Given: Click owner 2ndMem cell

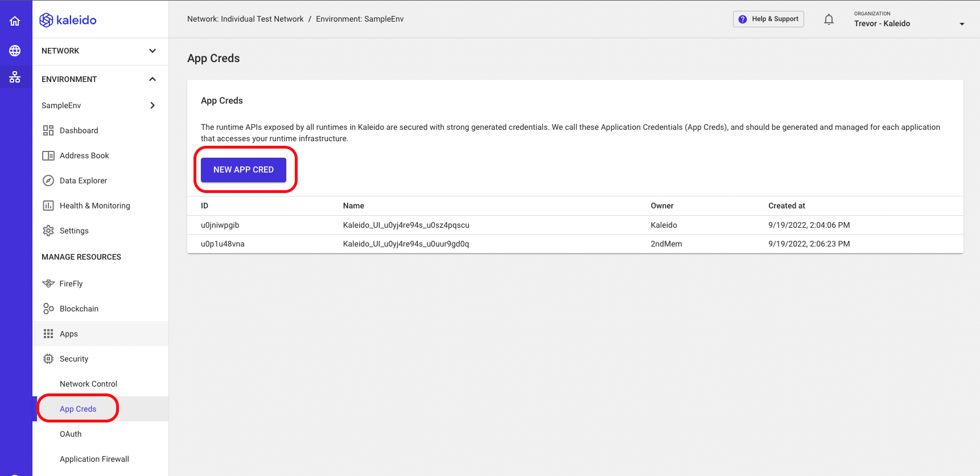Looking at the screenshot, I should [x=666, y=244].
